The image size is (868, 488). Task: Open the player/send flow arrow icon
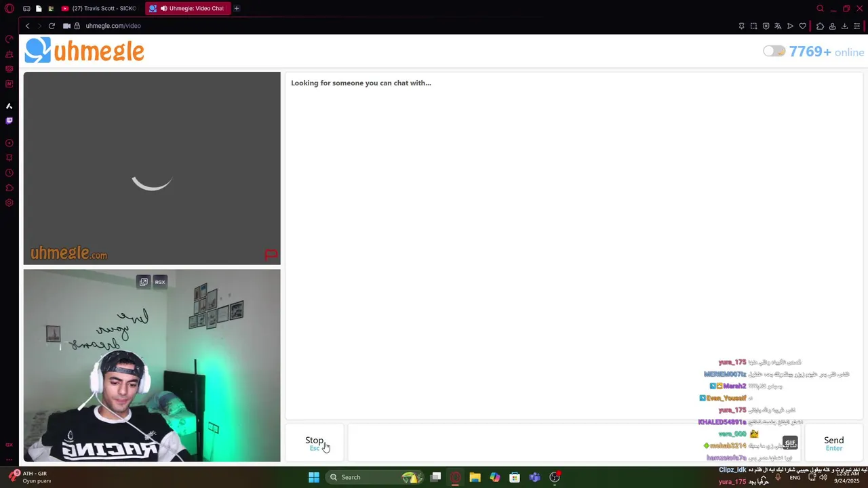(790, 26)
